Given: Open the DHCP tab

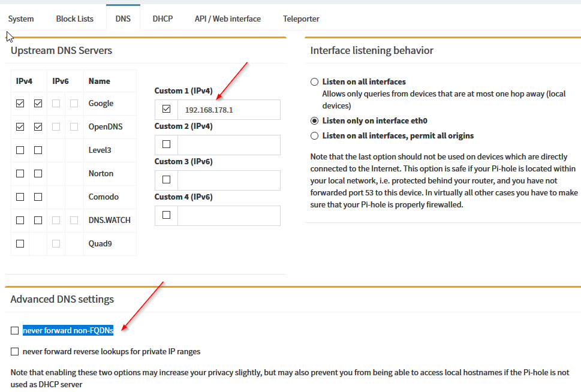Looking at the screenshot, I should pos(162,19).
